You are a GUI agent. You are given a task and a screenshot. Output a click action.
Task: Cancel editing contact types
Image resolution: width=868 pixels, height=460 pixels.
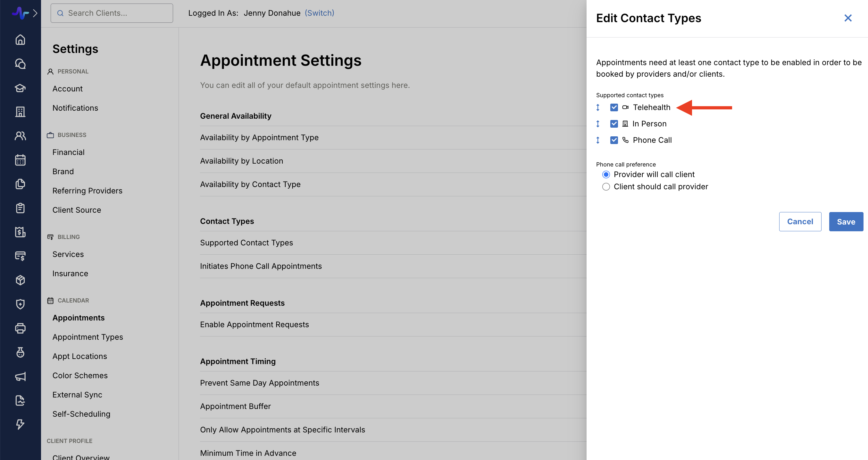pos(800,222)
